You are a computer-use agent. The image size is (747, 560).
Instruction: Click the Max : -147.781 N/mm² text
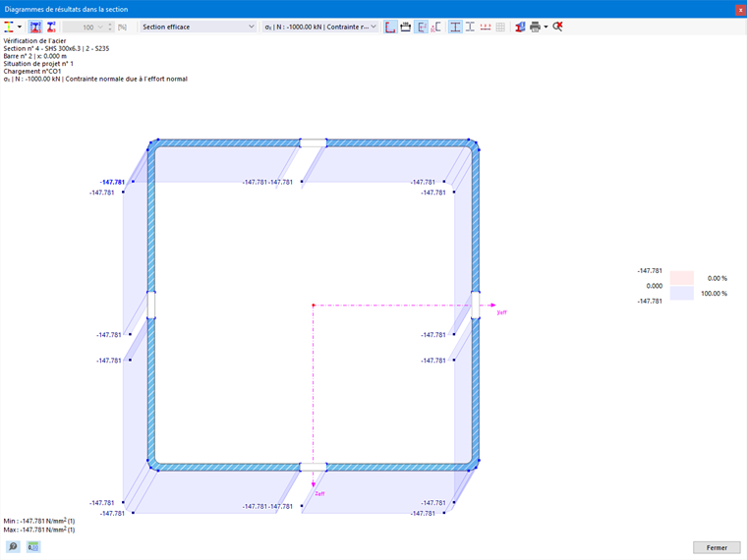[39, 530]
